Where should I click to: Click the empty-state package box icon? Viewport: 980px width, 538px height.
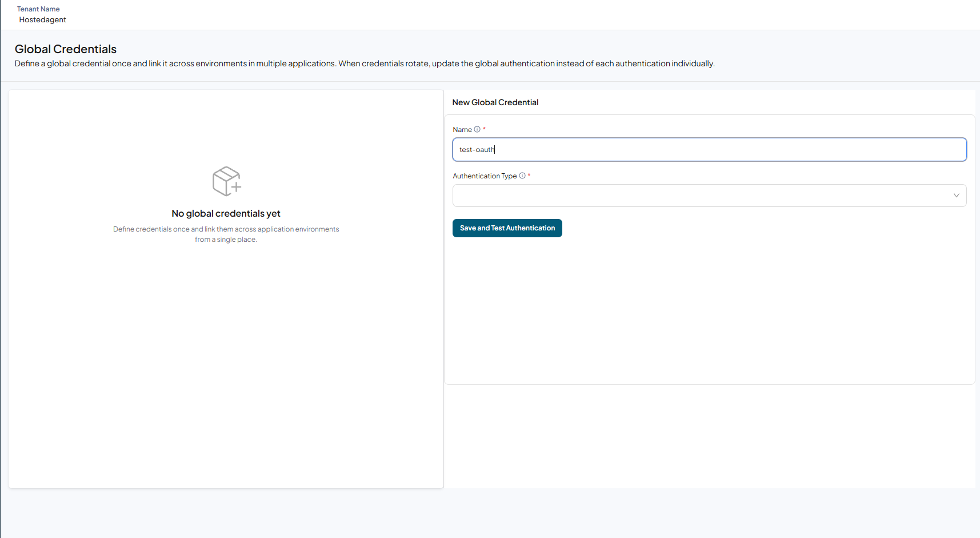click(226, 181)
